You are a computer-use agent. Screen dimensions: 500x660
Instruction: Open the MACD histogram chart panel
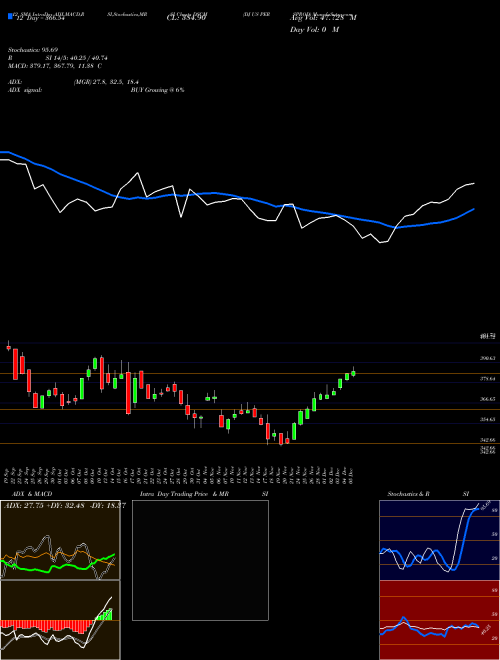tap(60, 620)
